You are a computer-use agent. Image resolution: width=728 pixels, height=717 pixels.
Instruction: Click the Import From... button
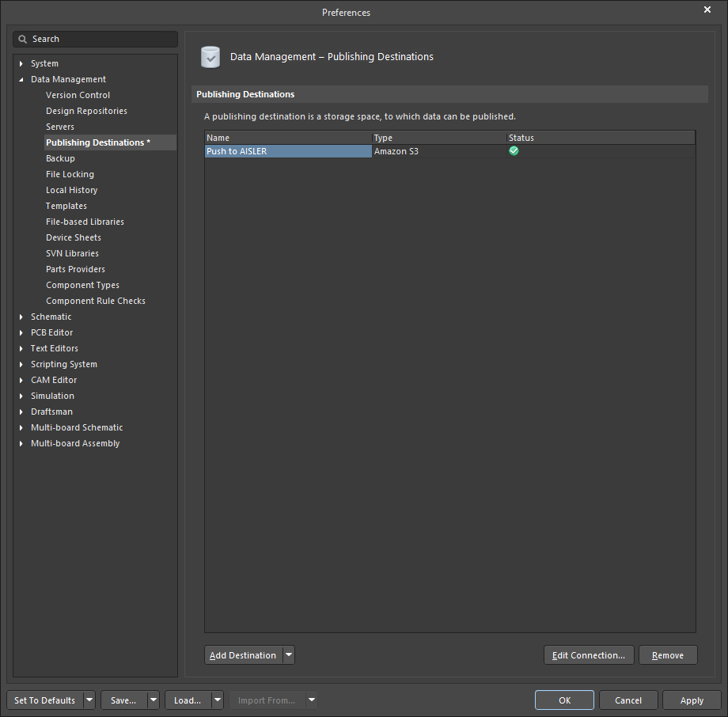pyautogui.click(x=267, y=700)
